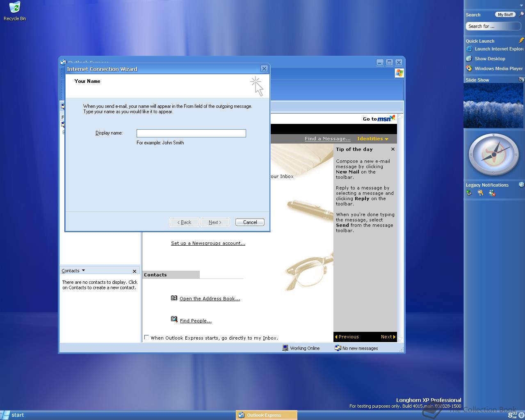The image size is (525, 420).
Task: Click Go to msn link
Action: pyautogui.click(x=379, y=119)
